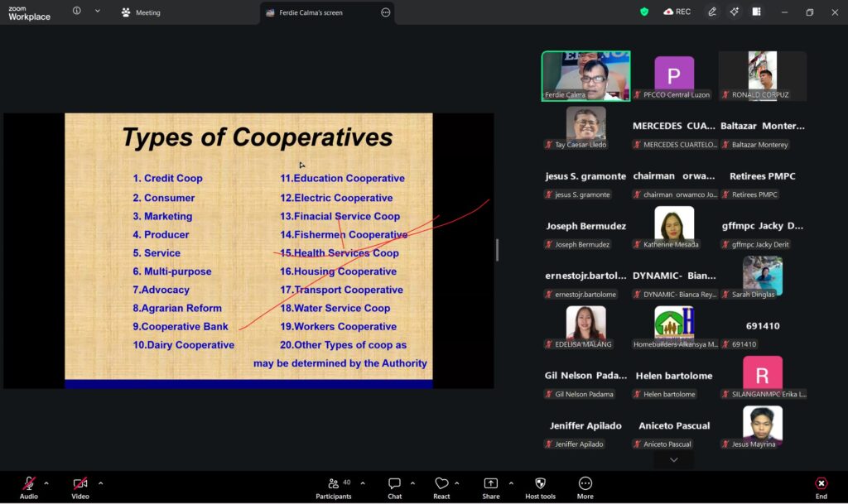Open the AI Companion sparkle icon

pyautogui.click(x=734, y=12)
